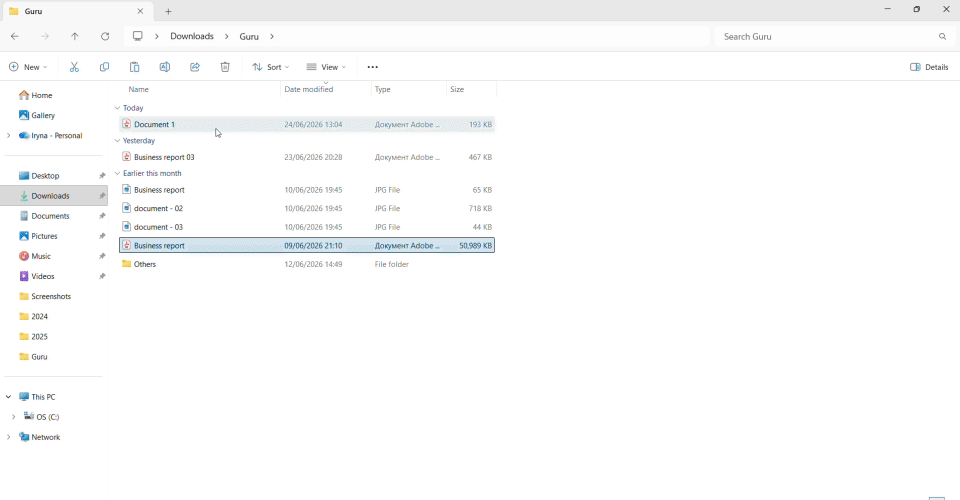
Task: Click Downloads in the address breadcrumb
Action: click(192, 36)
